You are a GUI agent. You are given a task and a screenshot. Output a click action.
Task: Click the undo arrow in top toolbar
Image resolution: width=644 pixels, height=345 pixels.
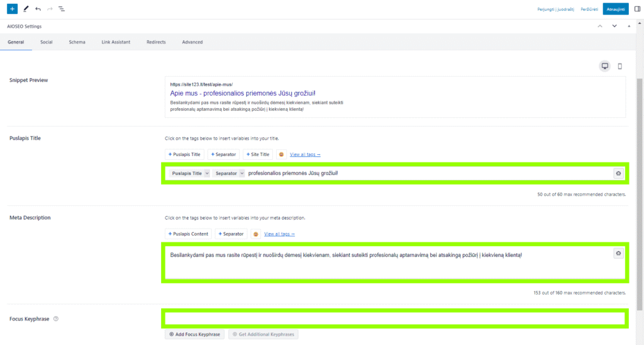click(38, 9)
